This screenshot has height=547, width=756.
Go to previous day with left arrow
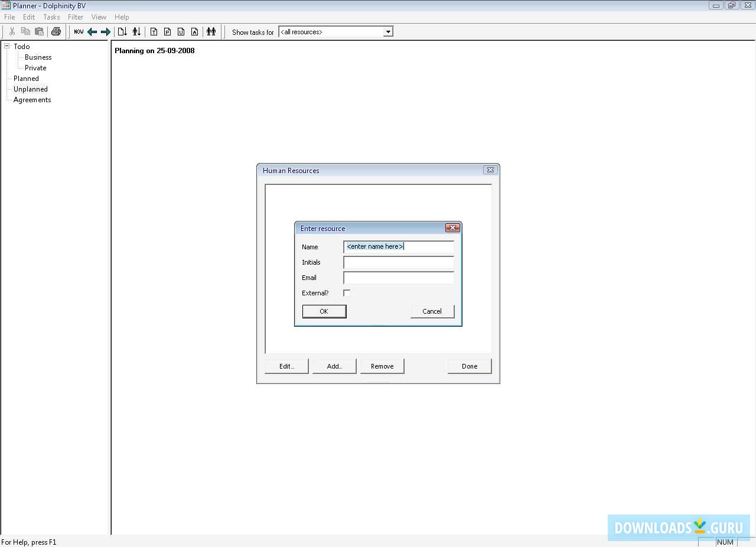[92, 32]
